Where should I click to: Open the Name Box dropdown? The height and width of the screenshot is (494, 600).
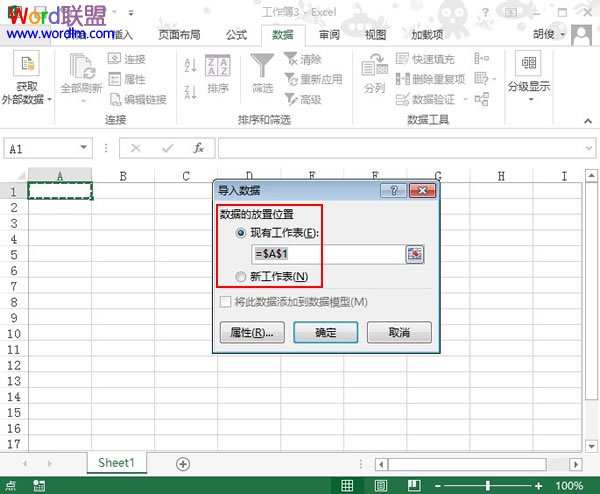coord(83,148)
